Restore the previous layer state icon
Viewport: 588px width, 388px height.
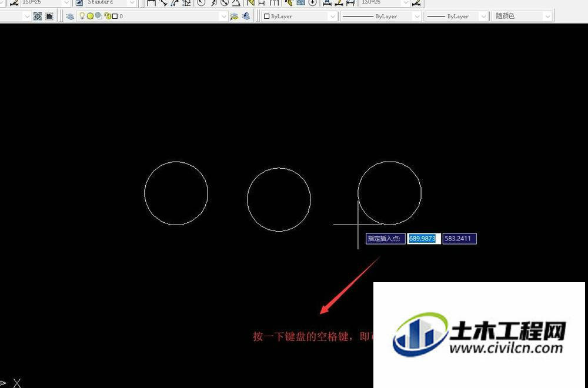pyautogui.click(x=246, y=16)
